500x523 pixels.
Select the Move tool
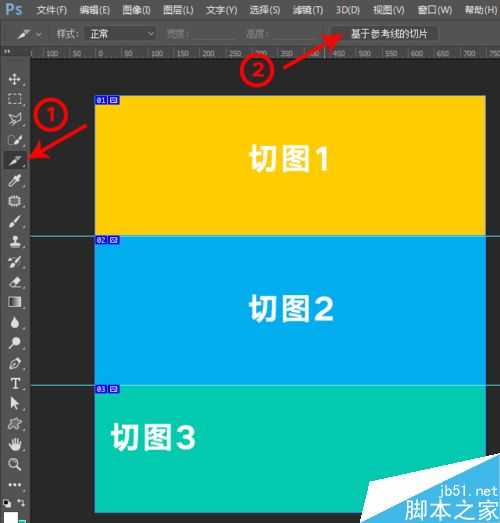tap(14, 79)
